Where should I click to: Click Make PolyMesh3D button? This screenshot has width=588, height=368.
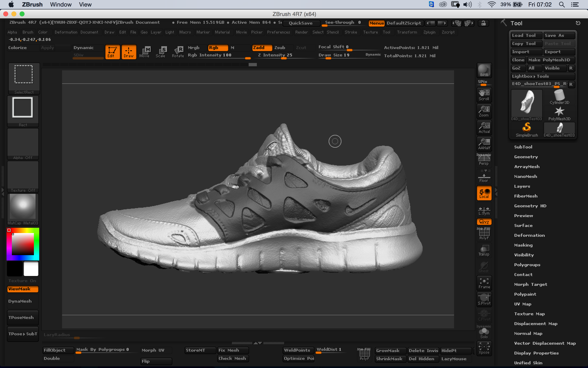pos(551,60)
